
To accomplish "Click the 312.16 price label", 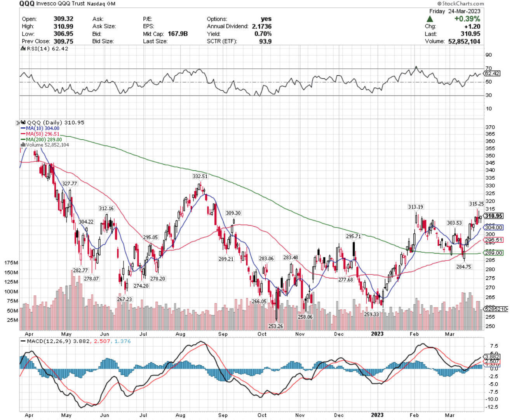I will [x=106, y=208].
